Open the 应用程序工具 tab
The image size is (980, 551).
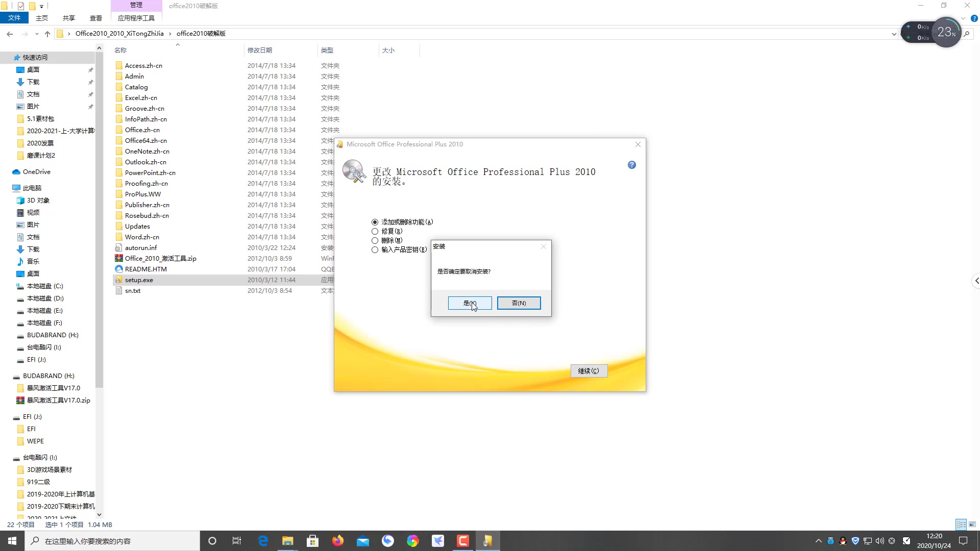(136, 18)
